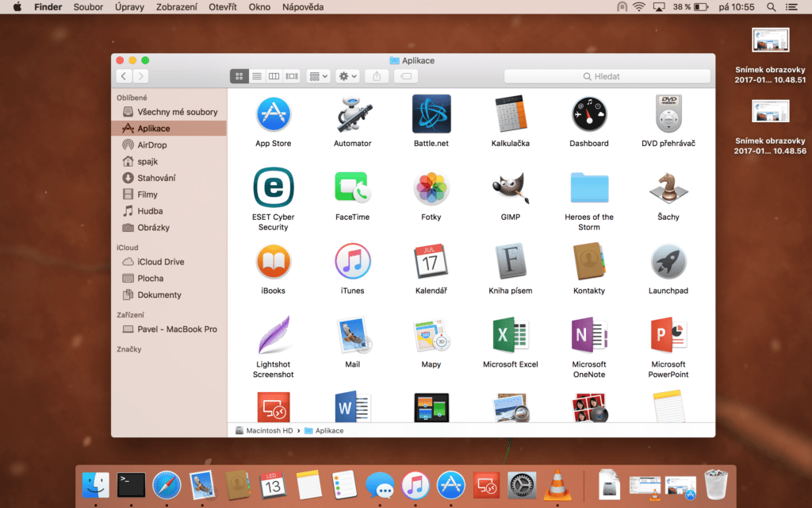Screen dimensions: 812x508
Task: Open the Úpravy menu
Action: pyautogui.click(x=129, y=6)
